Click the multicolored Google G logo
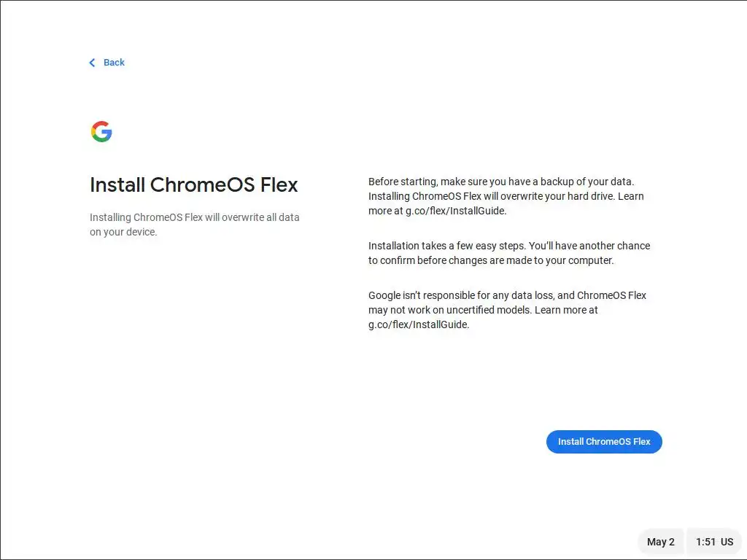 101,132
